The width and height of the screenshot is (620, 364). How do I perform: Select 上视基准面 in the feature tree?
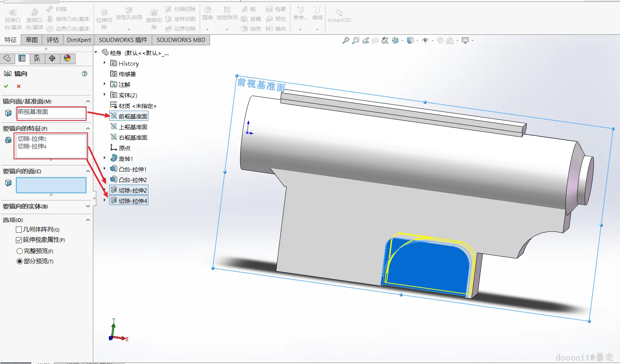point(133,127)
